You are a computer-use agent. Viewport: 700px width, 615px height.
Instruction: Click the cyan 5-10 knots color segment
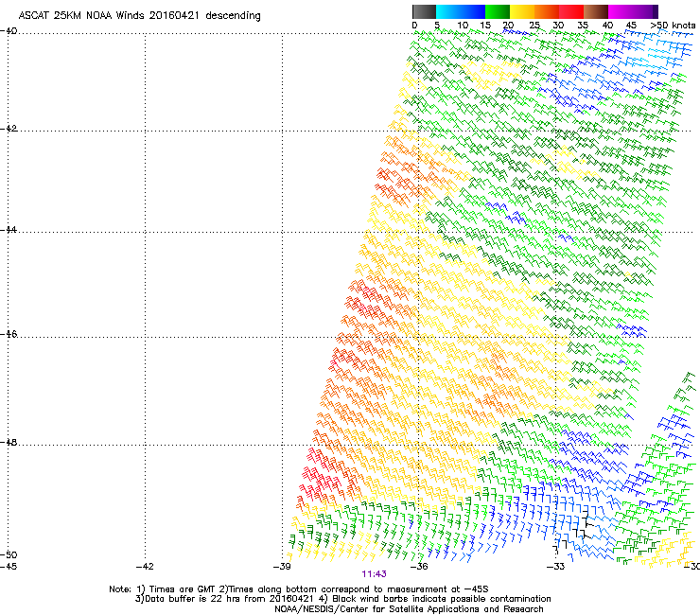pos(448,11)
